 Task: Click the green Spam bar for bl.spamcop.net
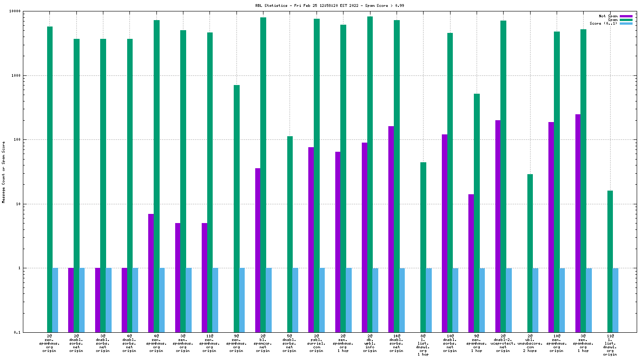click(263, 174)
